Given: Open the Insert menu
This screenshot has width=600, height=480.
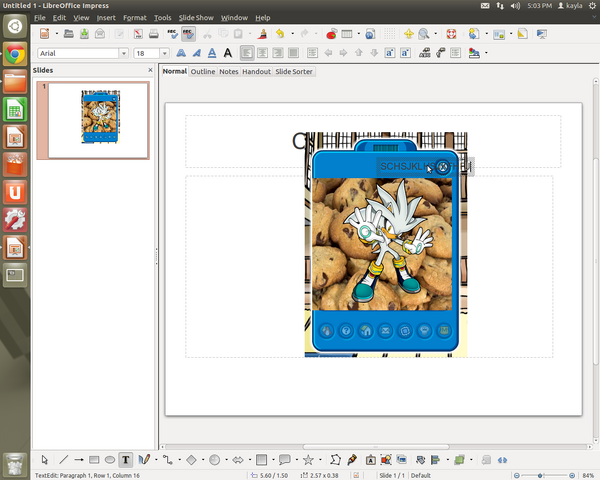Looking at the screenshot, I should (x=106, y=18).
